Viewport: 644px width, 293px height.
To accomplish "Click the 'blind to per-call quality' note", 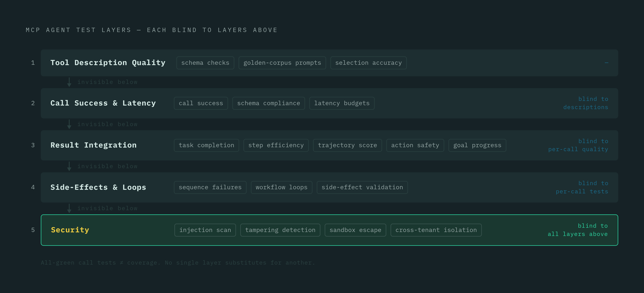I will pyautogui.click(x=578, y=145).
